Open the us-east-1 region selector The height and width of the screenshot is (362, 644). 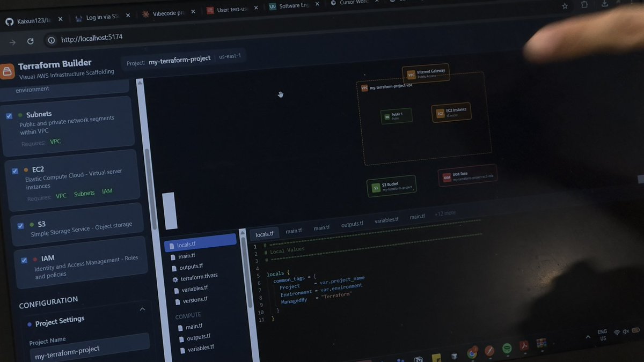230,56
